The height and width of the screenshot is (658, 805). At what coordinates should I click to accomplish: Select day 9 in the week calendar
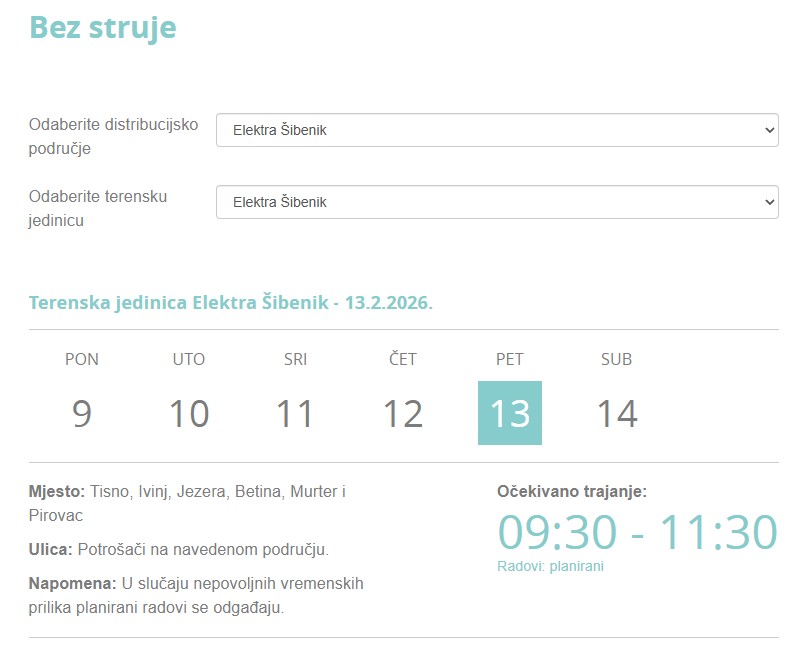tap(82, 413)
